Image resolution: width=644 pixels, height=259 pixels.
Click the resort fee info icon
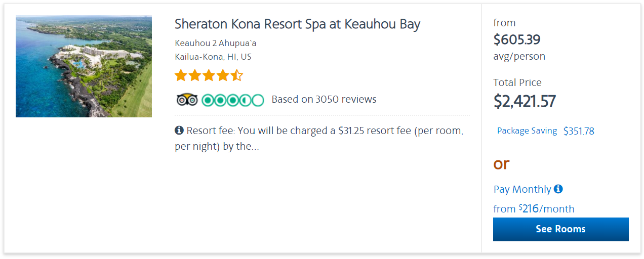tap(179, 131)
